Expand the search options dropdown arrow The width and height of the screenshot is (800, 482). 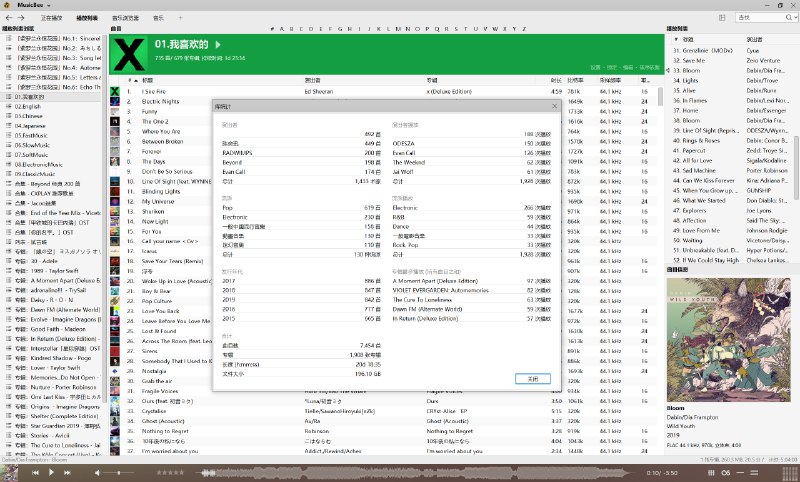point(794,18)
